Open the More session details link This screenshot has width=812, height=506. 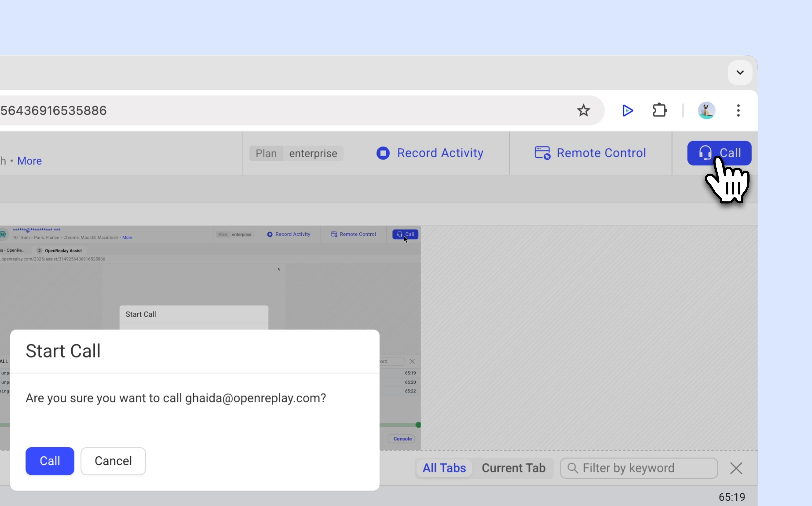point(30,161)
